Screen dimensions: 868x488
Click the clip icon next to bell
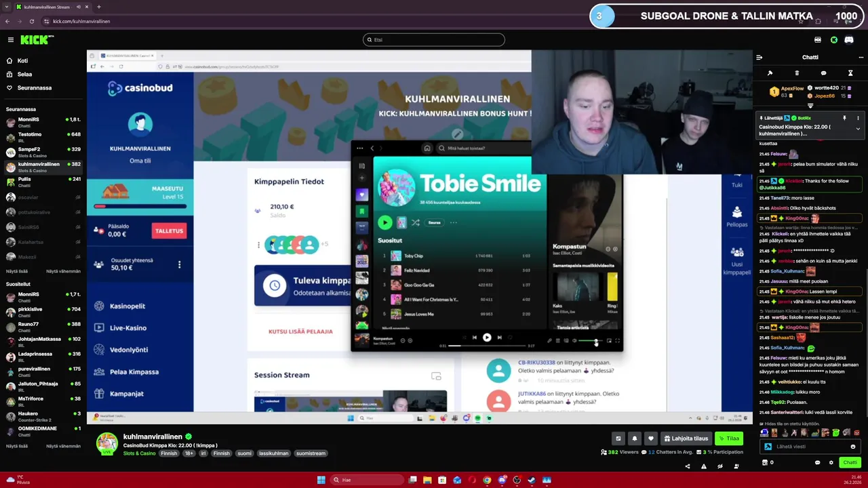tap(618, 439)
